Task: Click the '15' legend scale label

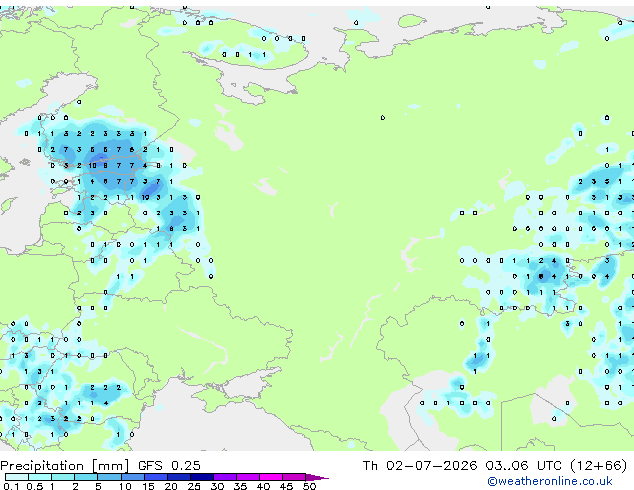Action: pyautogui.click(x=148, y=486)
